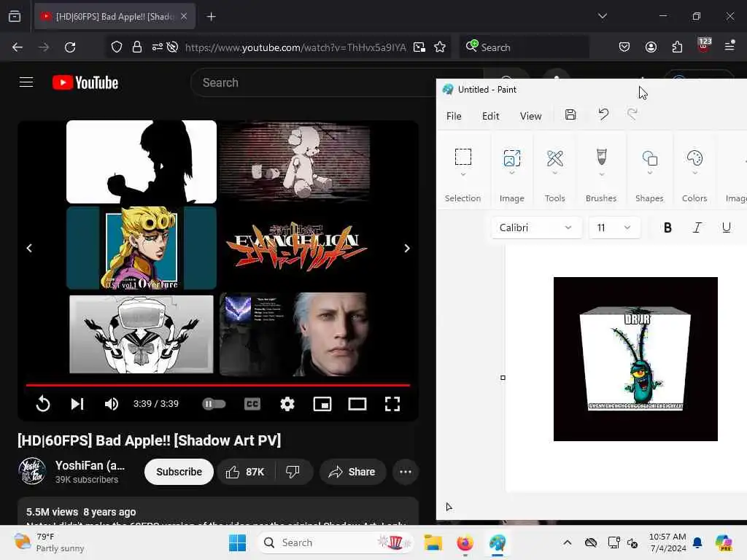Click the Plankton image on Paint canvas
The image size is (747, 560).
(635, 359)
